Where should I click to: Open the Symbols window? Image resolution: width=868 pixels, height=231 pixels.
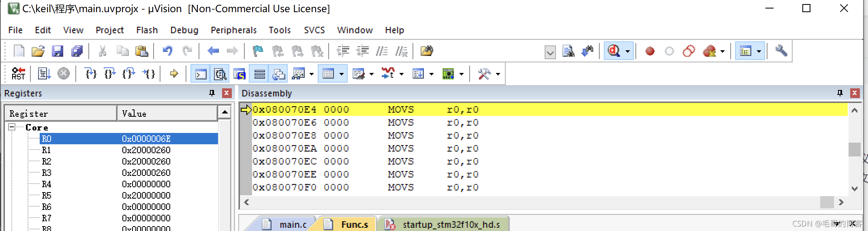tap(240, 74)
